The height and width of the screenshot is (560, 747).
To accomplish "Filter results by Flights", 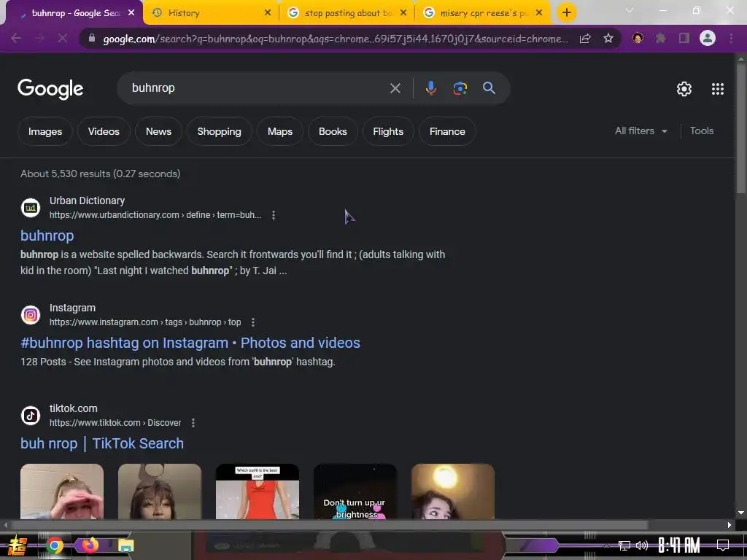I will (x=388, y=131).
